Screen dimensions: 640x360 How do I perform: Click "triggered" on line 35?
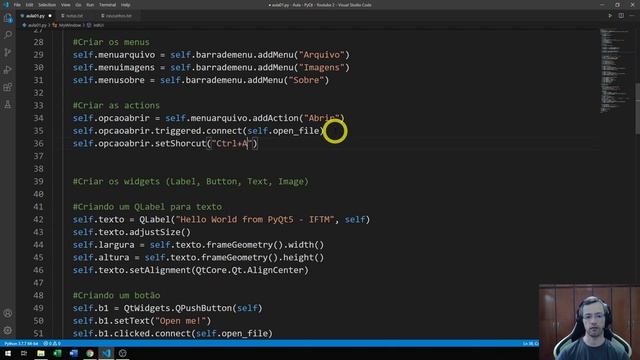pyautogui.click(x=178, y=131)
